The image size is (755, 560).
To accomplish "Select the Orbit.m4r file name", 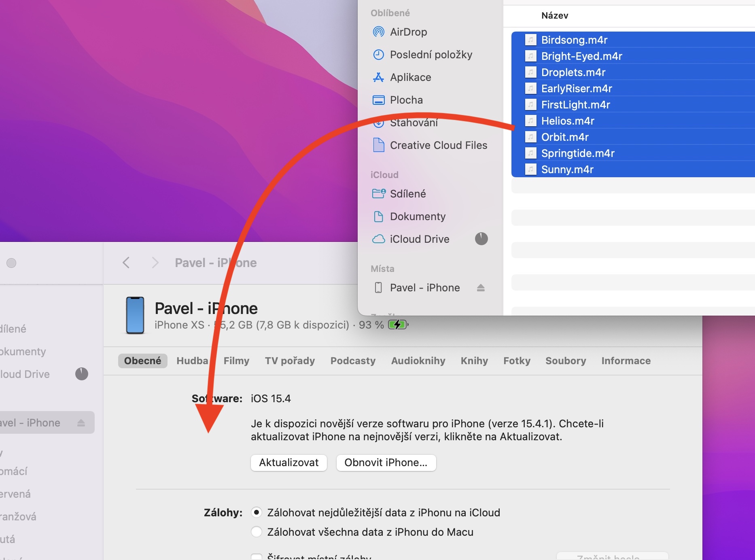I will point(565,137).
